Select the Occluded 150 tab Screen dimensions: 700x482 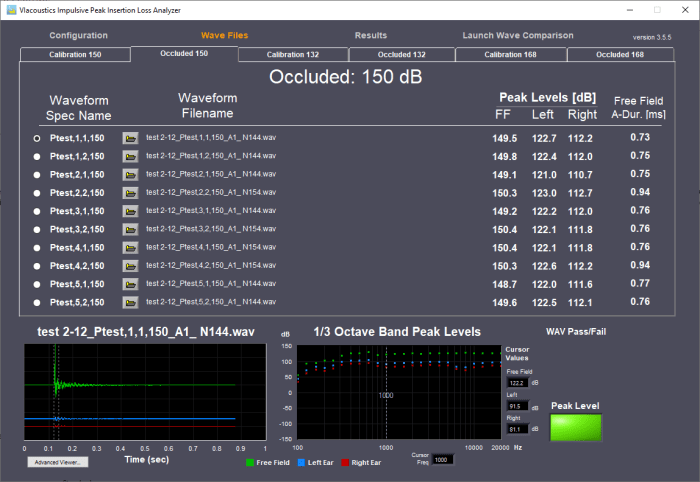pyautogui.click(x=184, y=54)
